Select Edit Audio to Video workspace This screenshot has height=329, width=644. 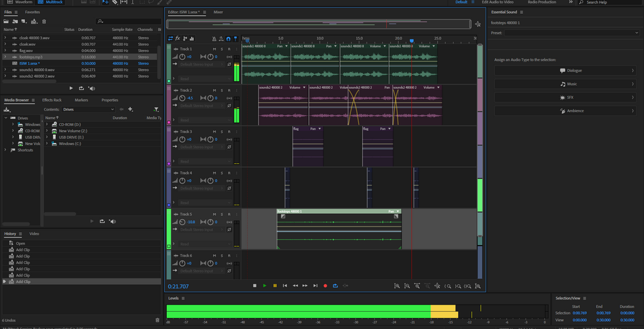pos(497,2)
